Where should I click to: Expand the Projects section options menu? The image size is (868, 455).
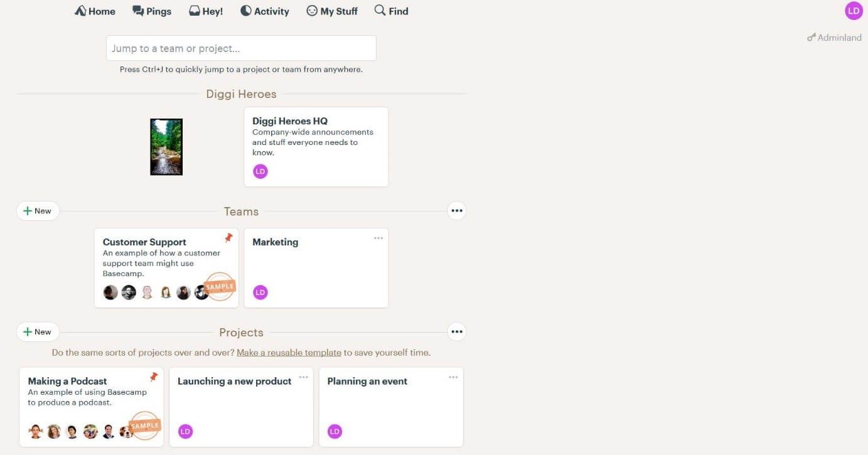[457, 332]
